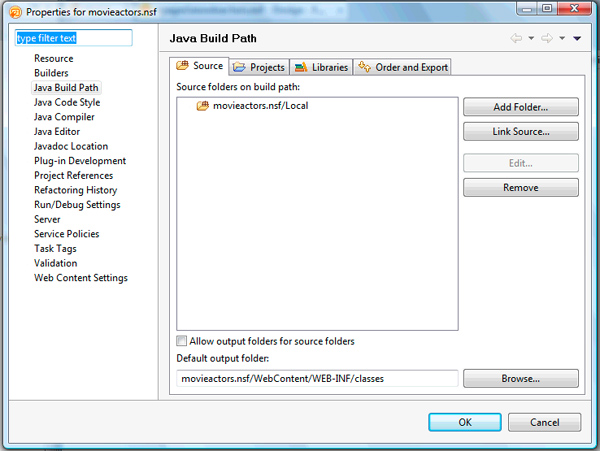The height and width of the screenshot is (451, 600).
Task: Click the Default output folder field
Action: coord(317,378)
